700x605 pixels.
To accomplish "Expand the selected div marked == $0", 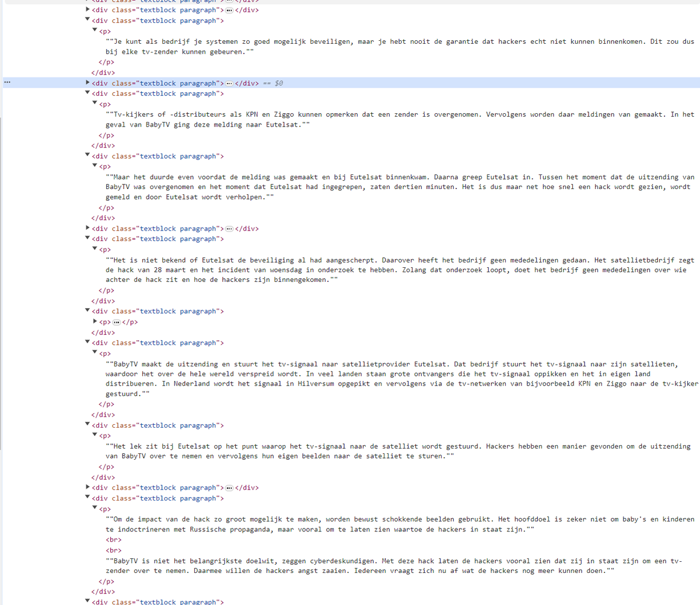I will click(87, 83).
